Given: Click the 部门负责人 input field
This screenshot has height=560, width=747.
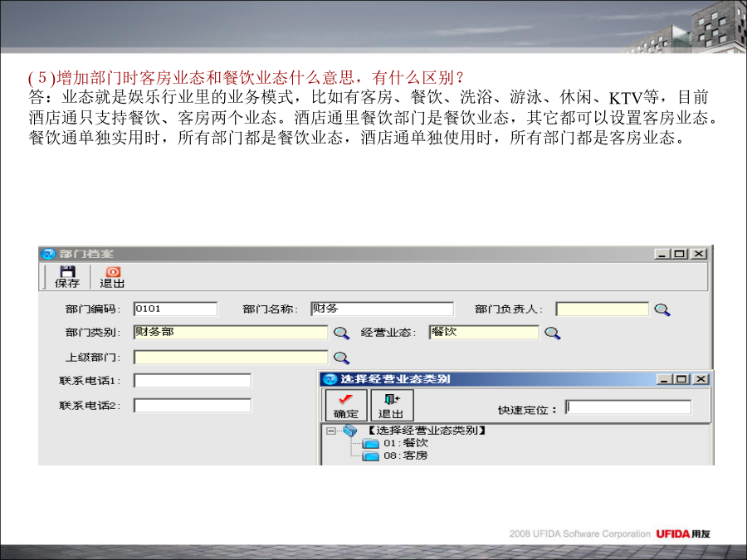Looking at the screenshot, I should [603, 309].
